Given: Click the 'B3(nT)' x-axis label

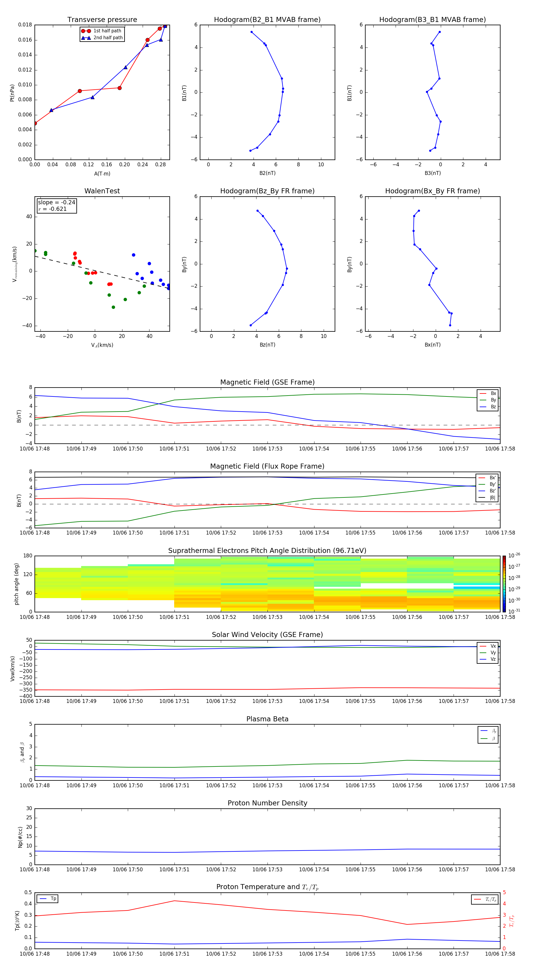Looking at the screenshot, I should tap(432, 173).
